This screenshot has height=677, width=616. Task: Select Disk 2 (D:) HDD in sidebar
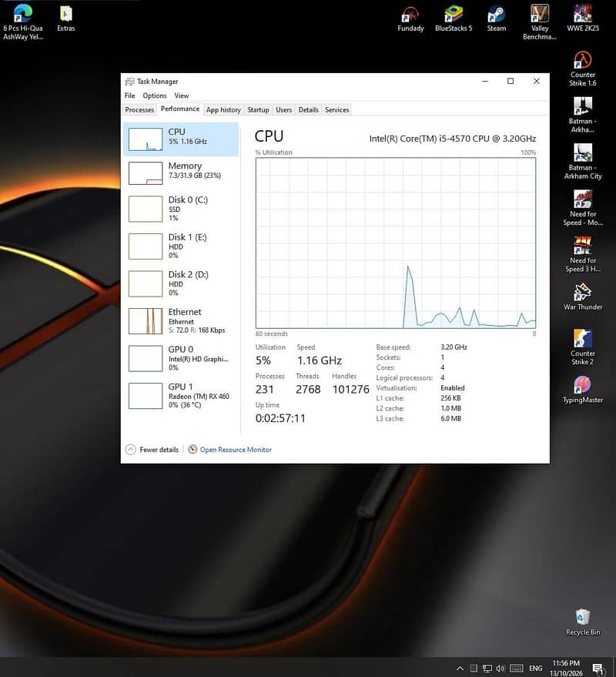(x=181, y=283)
